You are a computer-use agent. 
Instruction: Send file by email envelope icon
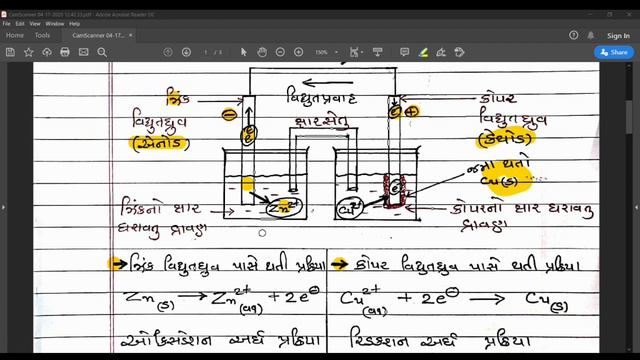click(84, 52)
